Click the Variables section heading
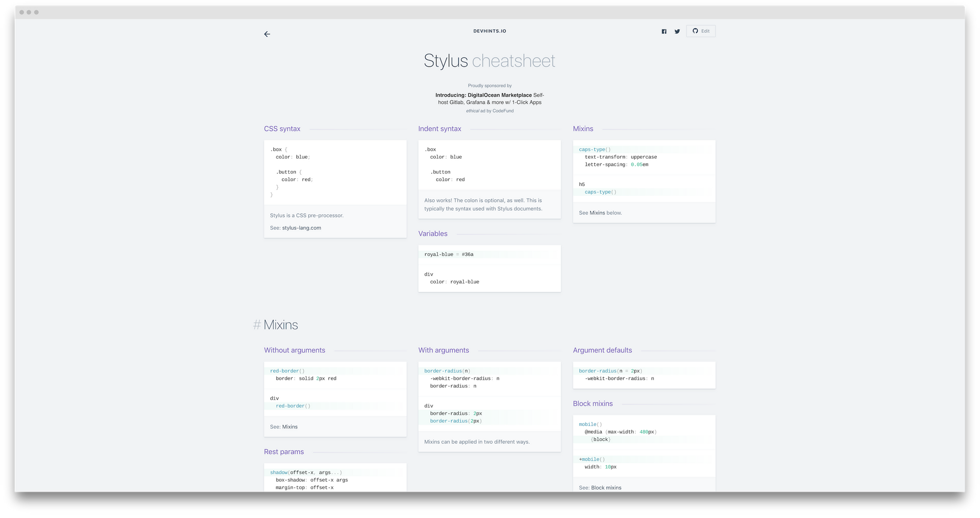 click(x=433, y=234)
